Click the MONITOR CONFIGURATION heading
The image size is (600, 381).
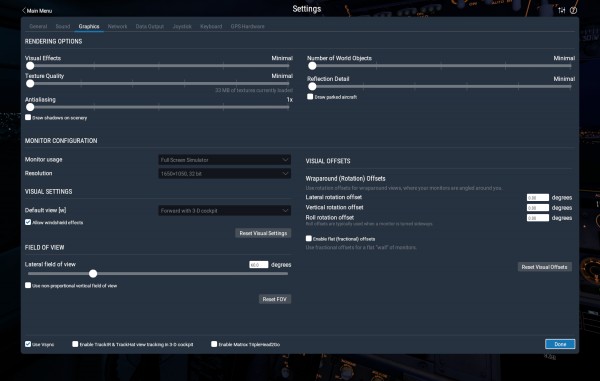[x=61, y=141]
